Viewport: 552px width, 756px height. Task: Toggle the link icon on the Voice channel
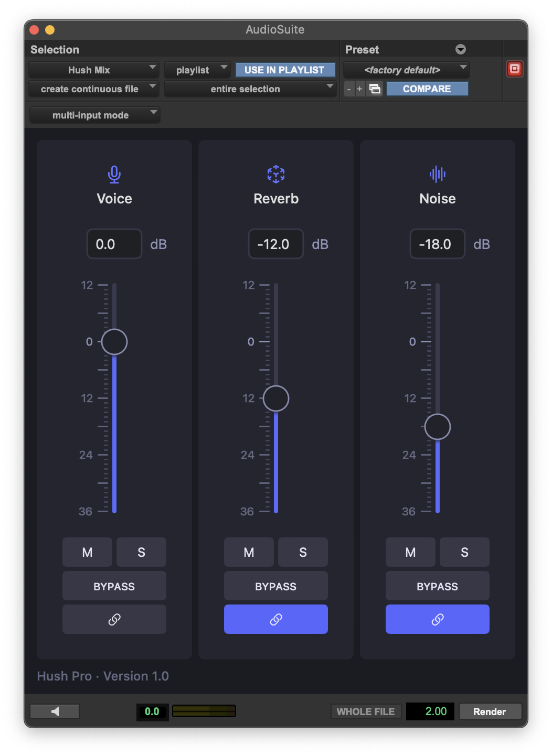(114, 619)
